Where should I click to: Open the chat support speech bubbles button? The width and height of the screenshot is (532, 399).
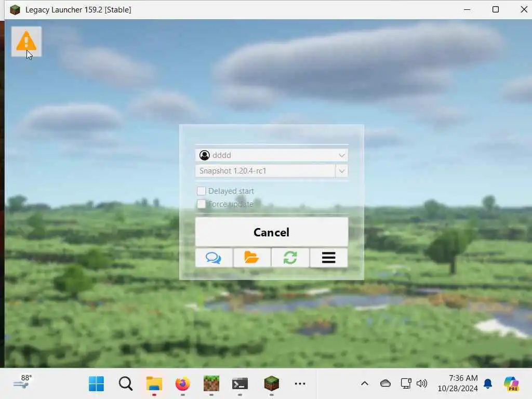[214, 258]
